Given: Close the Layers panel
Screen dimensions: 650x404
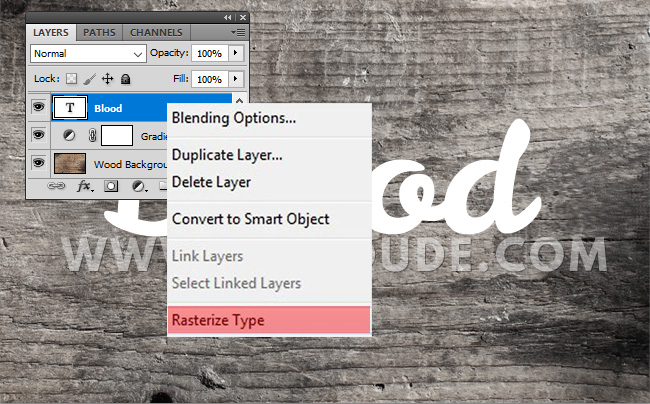Looking at the screenshot, I should (243, 17).
